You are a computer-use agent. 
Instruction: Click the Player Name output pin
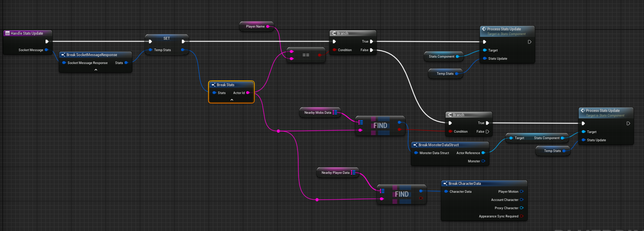click(x=268, y=26)
